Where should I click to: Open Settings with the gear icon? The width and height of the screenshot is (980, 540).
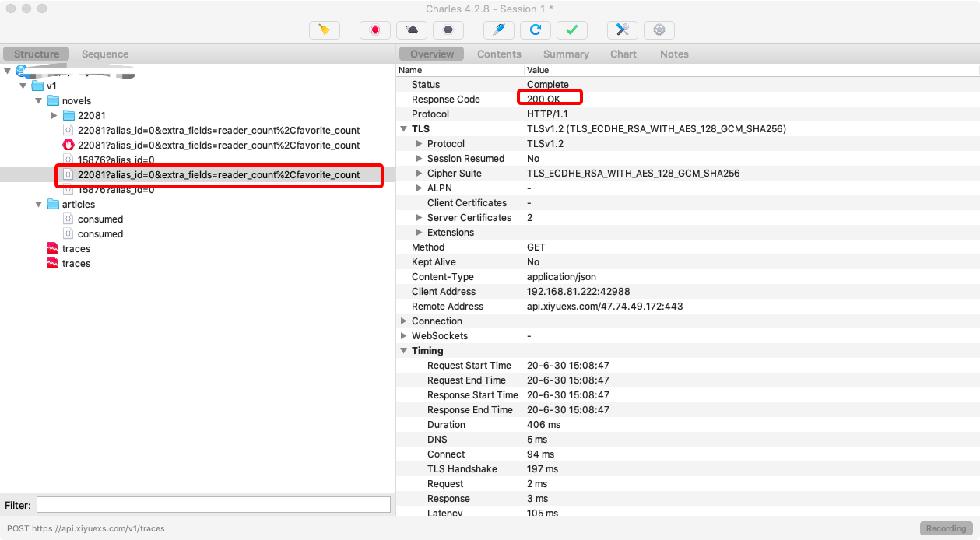pos(659,30)
